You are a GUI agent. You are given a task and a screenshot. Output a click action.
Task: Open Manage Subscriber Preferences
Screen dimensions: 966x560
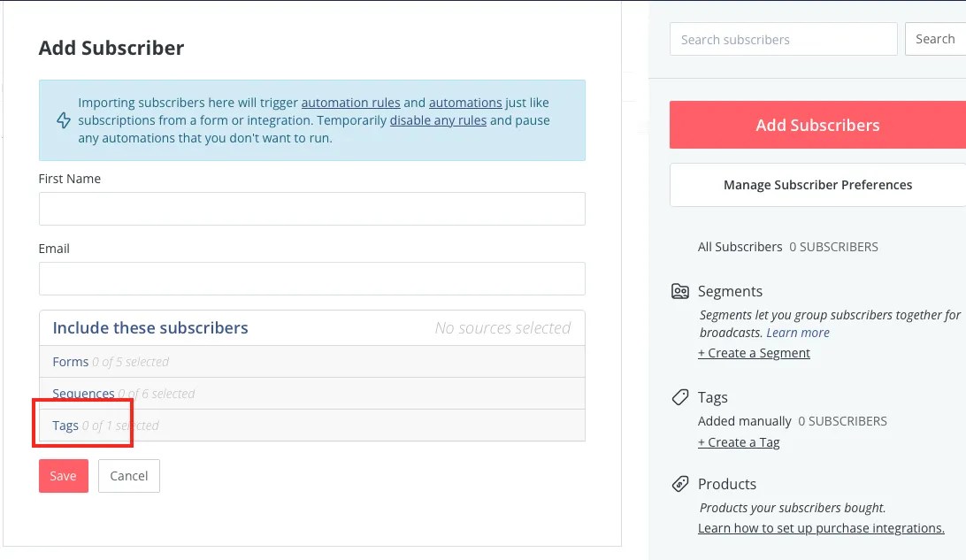(x=816, y=185)
